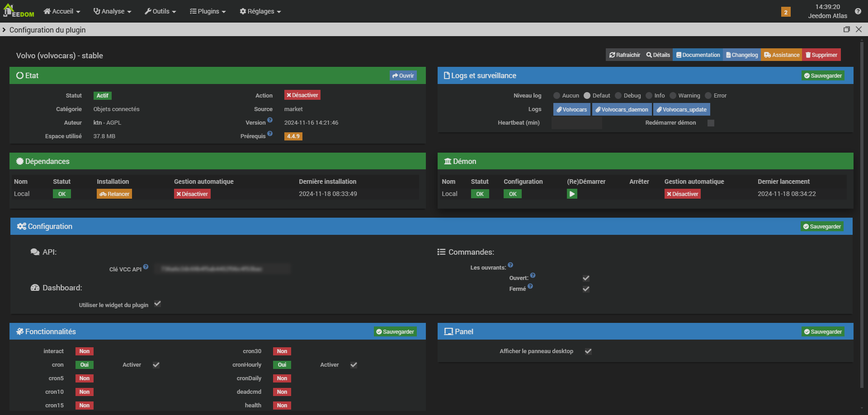Screen dimensions: 868x415
Task: Click the Oui label next to cron
Action: (x=85, y=365)
